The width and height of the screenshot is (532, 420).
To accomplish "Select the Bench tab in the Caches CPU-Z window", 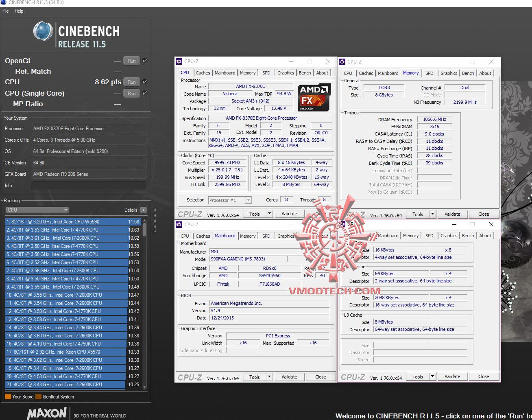I will pyautogui.click(x=468, y=236).
